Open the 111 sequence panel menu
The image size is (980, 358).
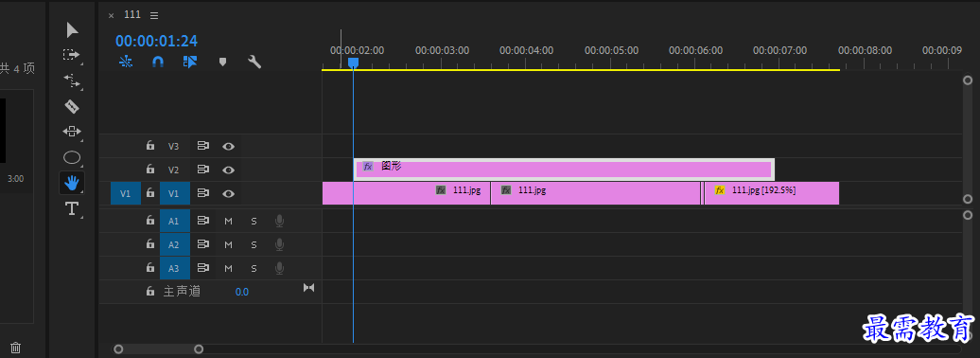click(x=154, y=15)
